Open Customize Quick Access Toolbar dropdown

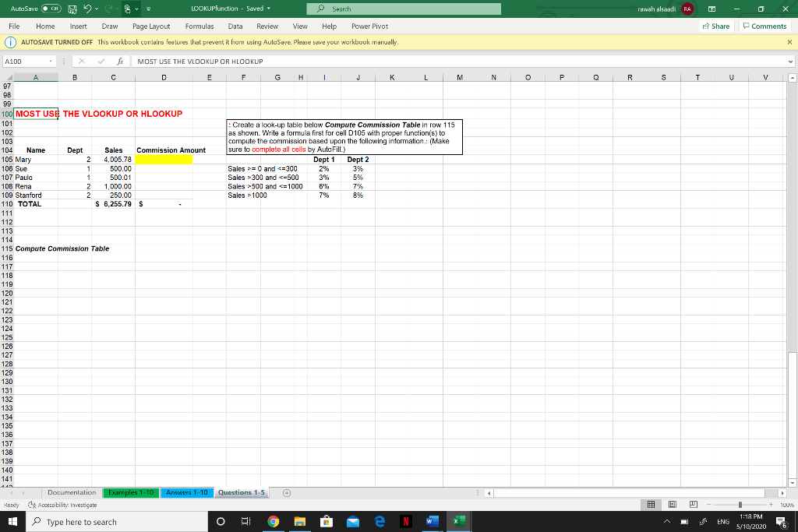tap(149, 9)
